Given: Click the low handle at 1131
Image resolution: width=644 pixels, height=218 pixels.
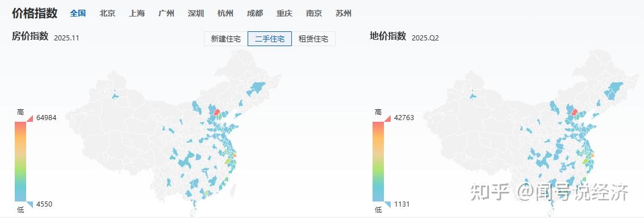Looking at the screenshot, I should 387,204.
